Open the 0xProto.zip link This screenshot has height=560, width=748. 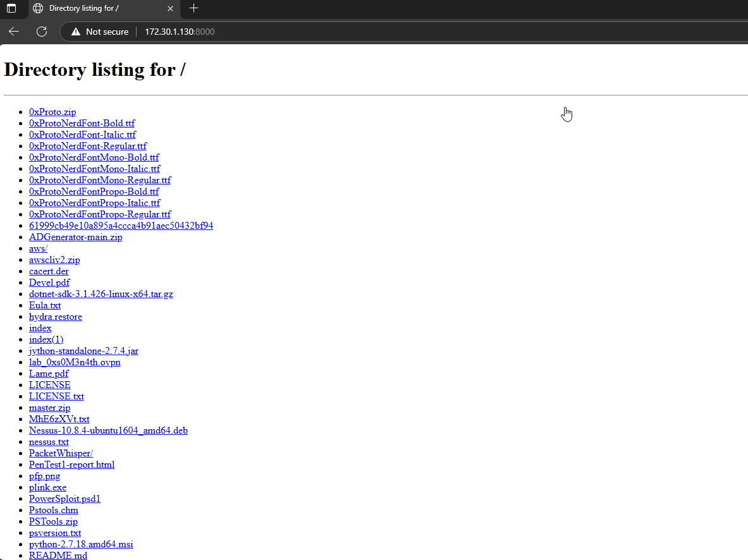click(52, 112)
